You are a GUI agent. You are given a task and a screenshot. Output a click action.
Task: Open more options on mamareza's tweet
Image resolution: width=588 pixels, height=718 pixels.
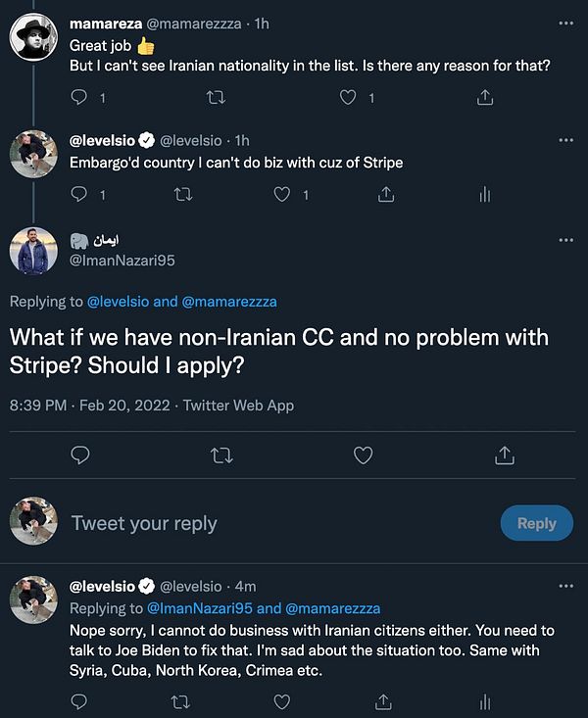(x=565, y=22)
